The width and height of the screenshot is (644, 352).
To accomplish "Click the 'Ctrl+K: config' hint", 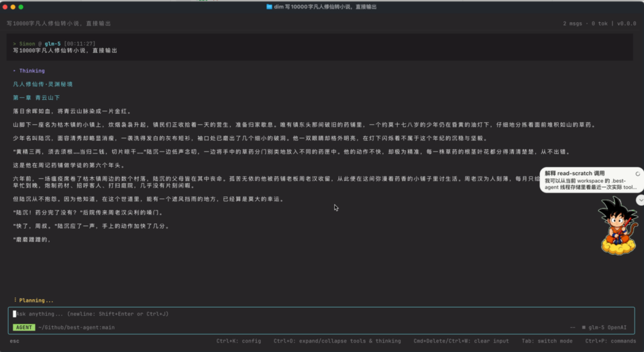I will coord(239,341).
